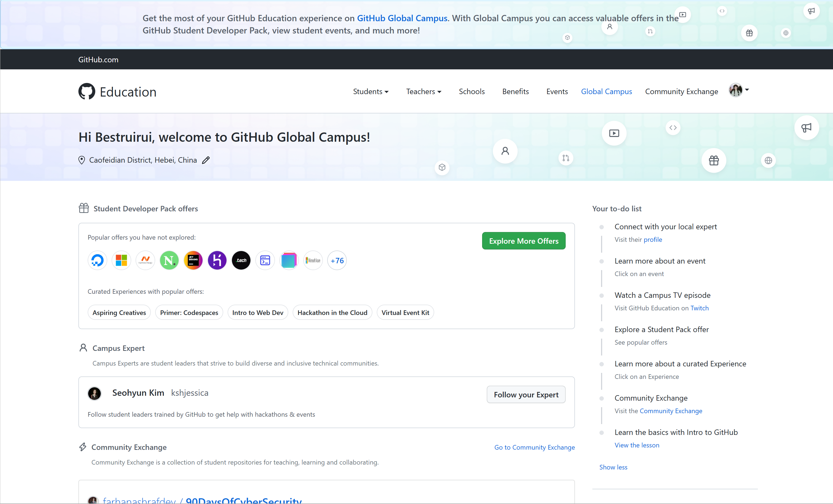Click Seohyun Kim's avatar picture
Image resolution: width=833 pixels, height=504 pixels.
click(94, 393)
